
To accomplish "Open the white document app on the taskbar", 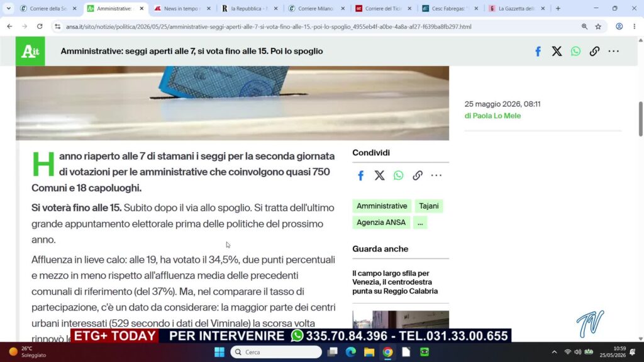I will pyautogui.click(x=406, y=352).
